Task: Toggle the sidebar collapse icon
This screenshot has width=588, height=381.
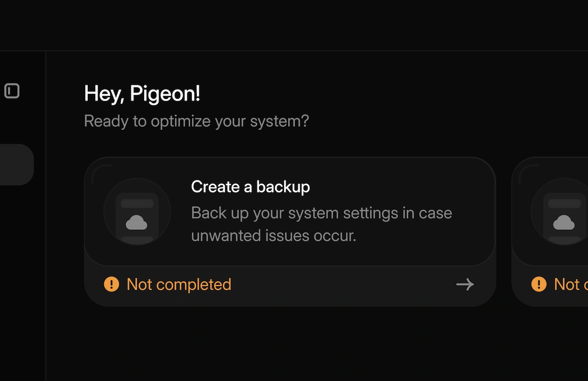Action: (12, 91)
